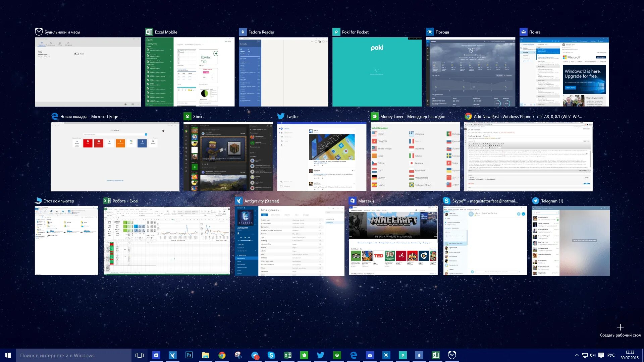
Task: Open File Explorer from the taskbar
Action: [x=205, y=355]
